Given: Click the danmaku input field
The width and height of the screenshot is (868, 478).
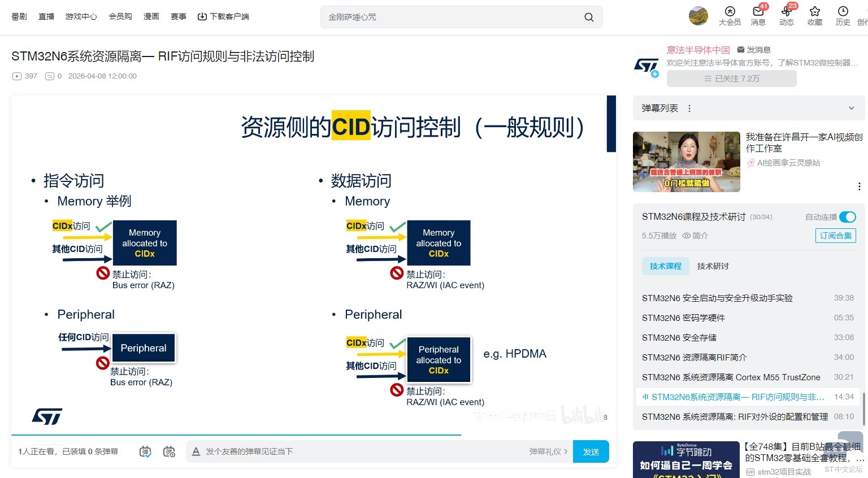Looking at the screenshot, I should pos(362,451).
